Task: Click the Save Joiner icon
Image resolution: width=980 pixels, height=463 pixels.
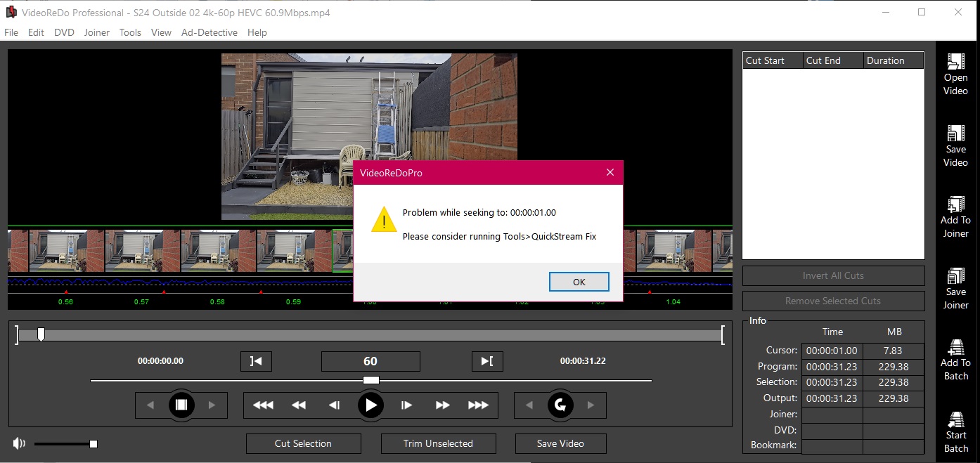Action: [x=955, y=276]
